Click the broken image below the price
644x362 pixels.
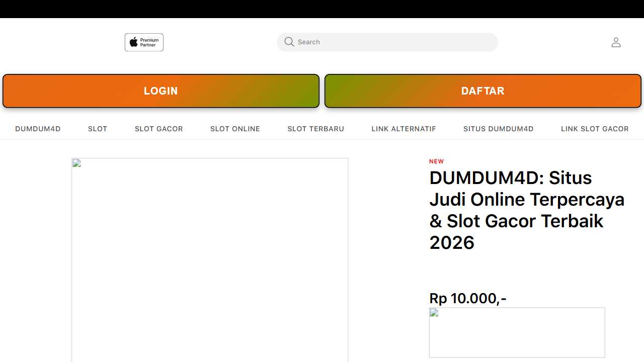517,332
